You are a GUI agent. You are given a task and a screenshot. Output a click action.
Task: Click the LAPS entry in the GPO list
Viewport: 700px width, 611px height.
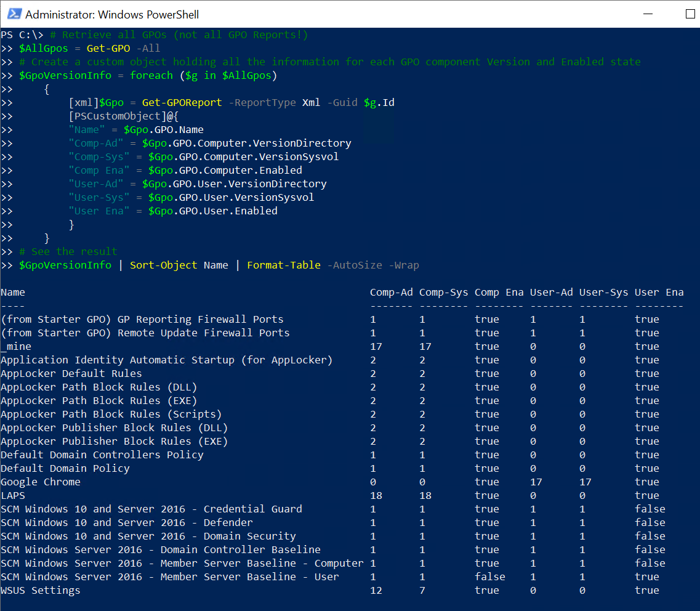[12, 495]
